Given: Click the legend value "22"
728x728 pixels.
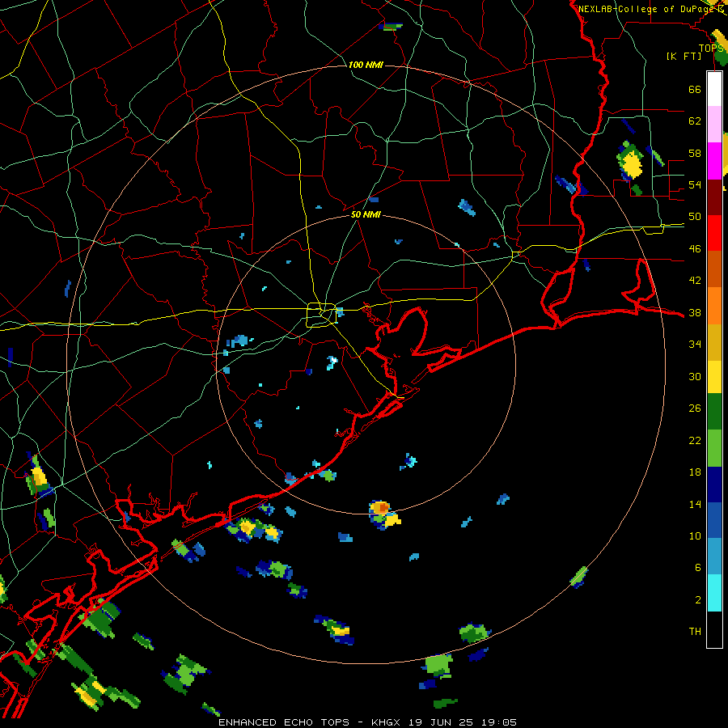Looking at the screenshot, I should click(x=695, y=440).
